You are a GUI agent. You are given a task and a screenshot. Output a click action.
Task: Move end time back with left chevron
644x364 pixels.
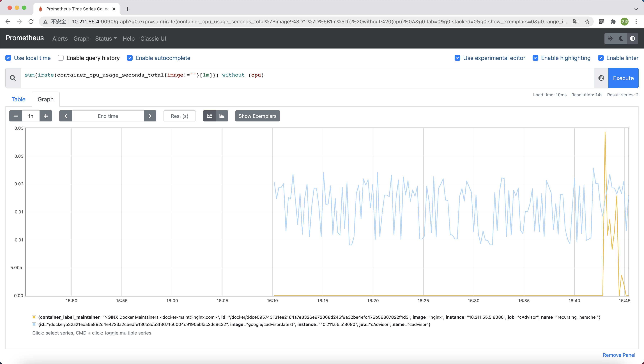tap(66, 116)
